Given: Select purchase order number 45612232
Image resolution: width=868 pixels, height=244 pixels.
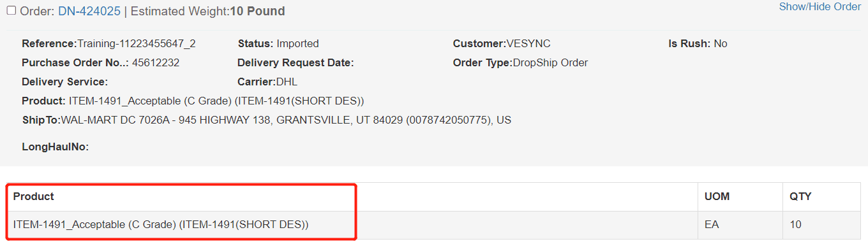Looking at the screenshot, I should [156, 63].
